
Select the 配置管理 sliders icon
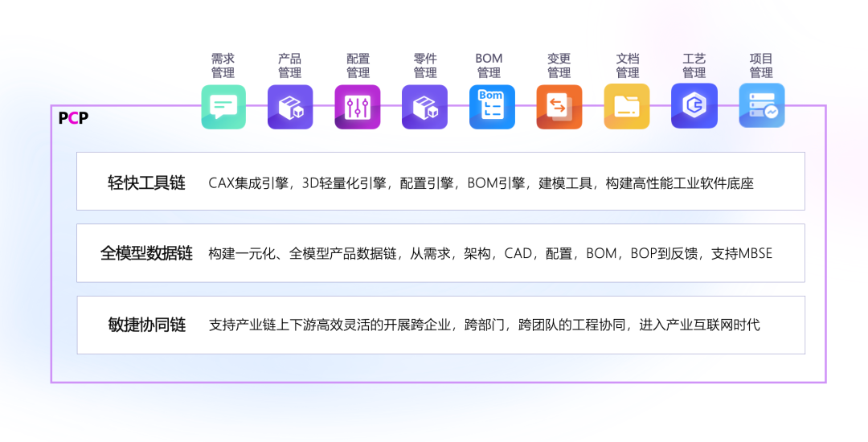(358, 107)
